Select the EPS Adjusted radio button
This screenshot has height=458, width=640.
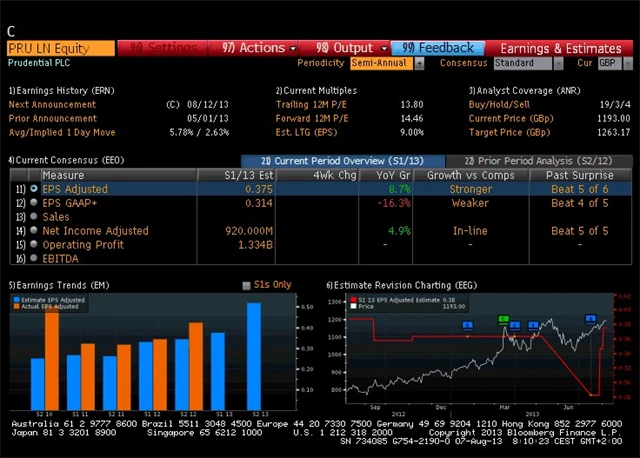point(34,189)
